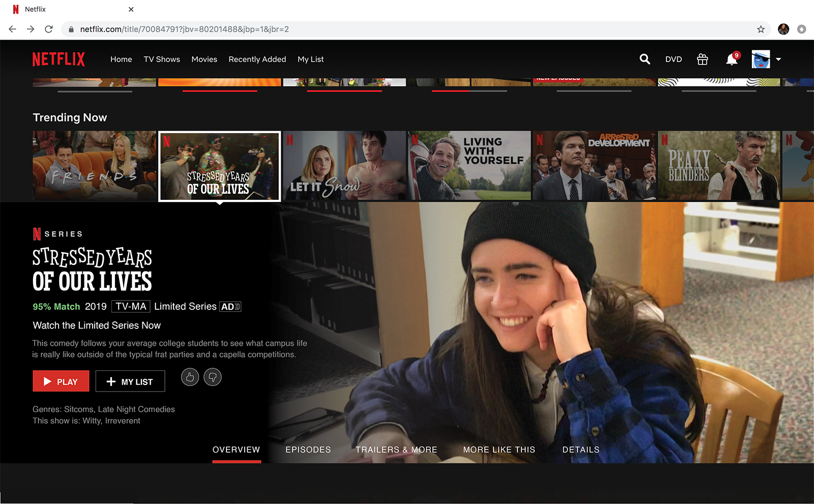Select the Living With Yourself thumbnail
Screen dimensions: 814x504
[470, 165]
